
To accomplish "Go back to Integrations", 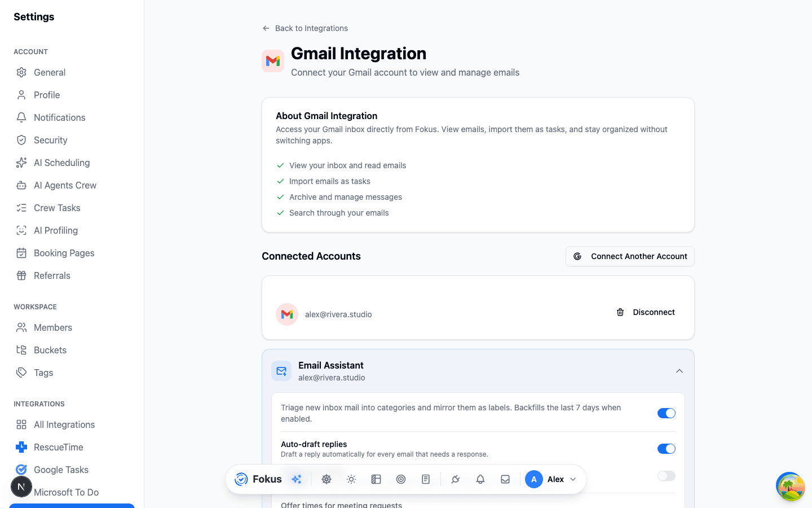I will [305, 28].
